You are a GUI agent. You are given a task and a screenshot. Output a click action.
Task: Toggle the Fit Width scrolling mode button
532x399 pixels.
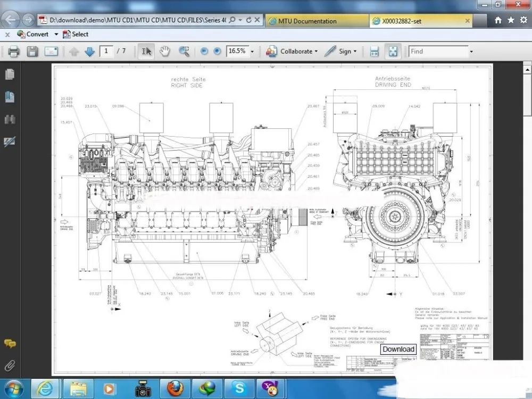pyautogui.click(x=374, y=52)
